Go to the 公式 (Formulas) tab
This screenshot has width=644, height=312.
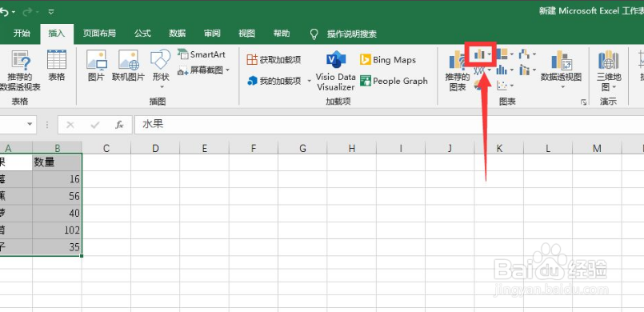tap(142, 34)
